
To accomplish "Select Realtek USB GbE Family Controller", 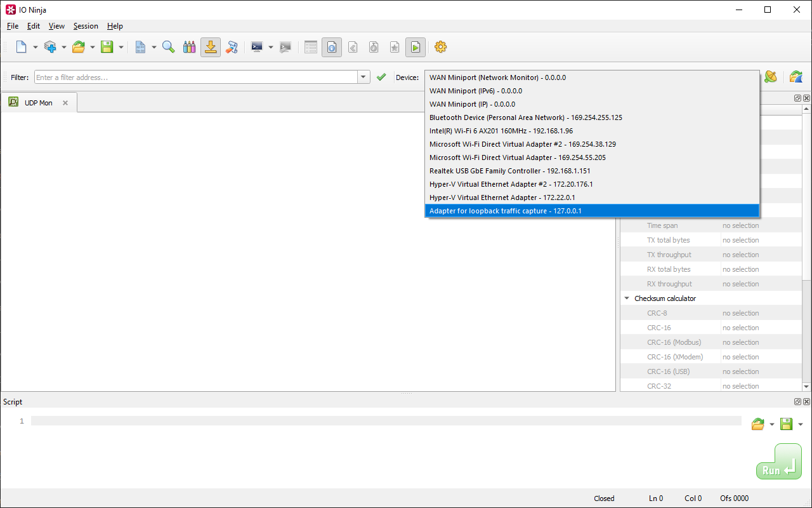I will [592, 171].
